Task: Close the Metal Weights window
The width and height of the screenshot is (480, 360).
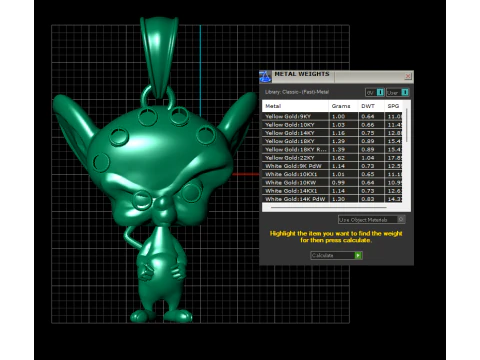Action: click(408, 76)
